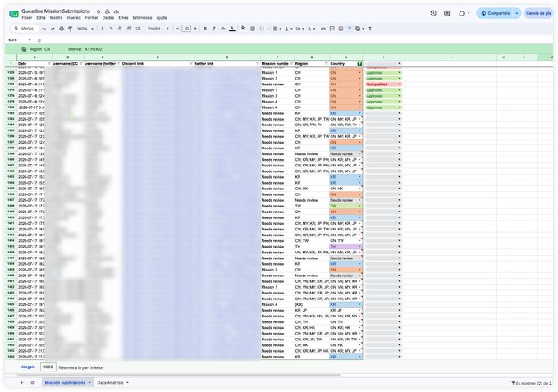Open horizontal align dropdown
This screenshot has height=392, width=558.
(x=277, y=29)
